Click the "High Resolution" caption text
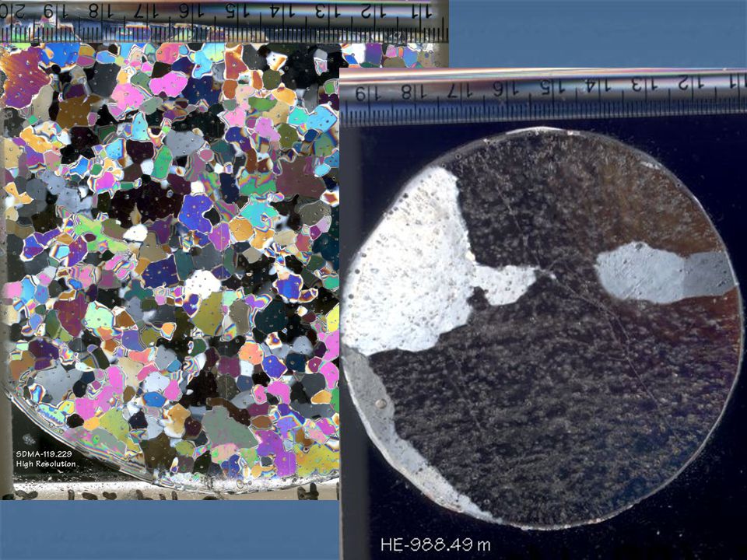Screen dimensions: 747x560 click(46, 464)
